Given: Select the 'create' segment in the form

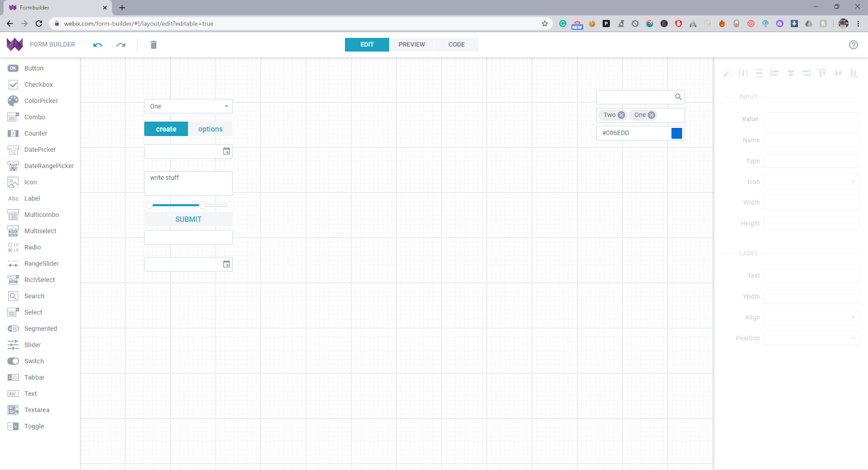Looking at the screenshot, I should point(166,129).
